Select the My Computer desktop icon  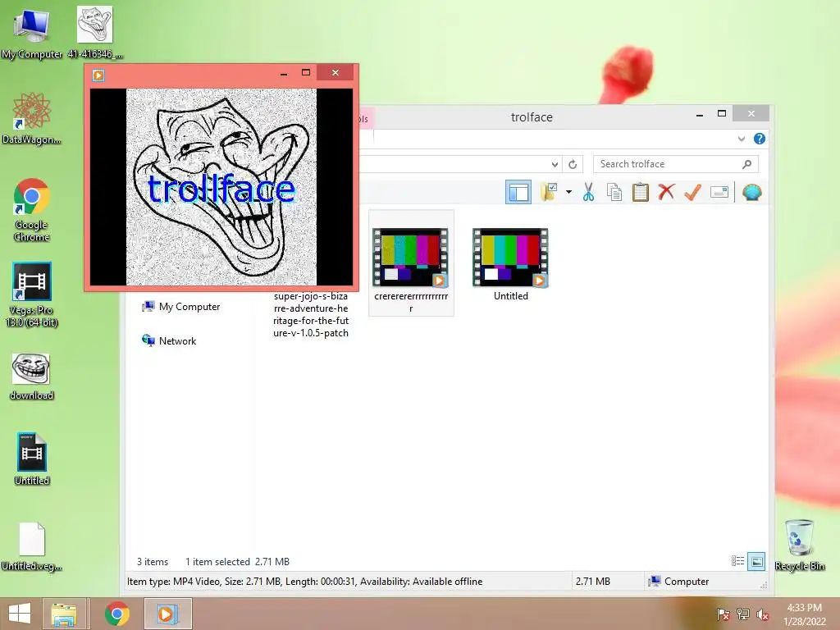(31, 33)
